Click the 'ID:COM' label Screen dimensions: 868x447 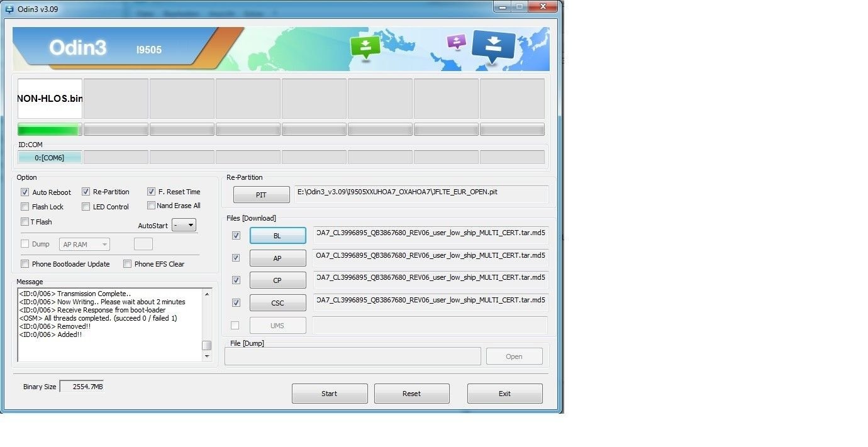[30, 145]
